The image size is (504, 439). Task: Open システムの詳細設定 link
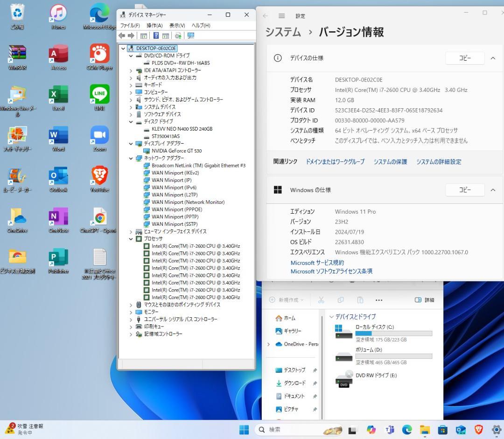439,161
